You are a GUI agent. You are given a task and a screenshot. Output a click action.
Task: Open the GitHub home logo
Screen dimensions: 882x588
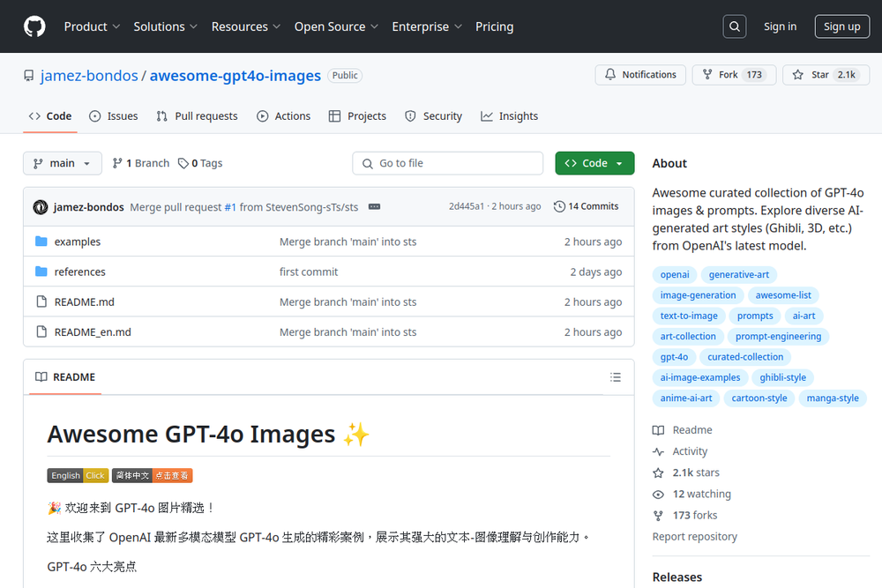tap(34, 26)
